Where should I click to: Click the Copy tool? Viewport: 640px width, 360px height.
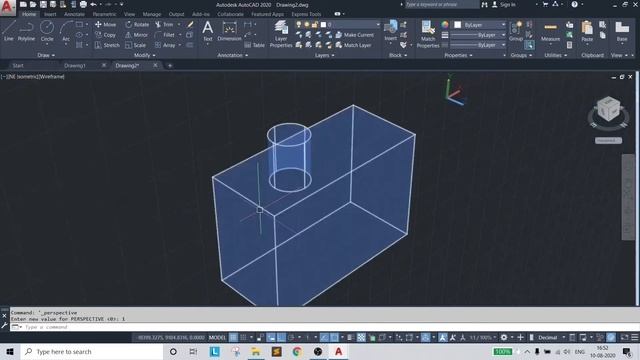(105, 35)
